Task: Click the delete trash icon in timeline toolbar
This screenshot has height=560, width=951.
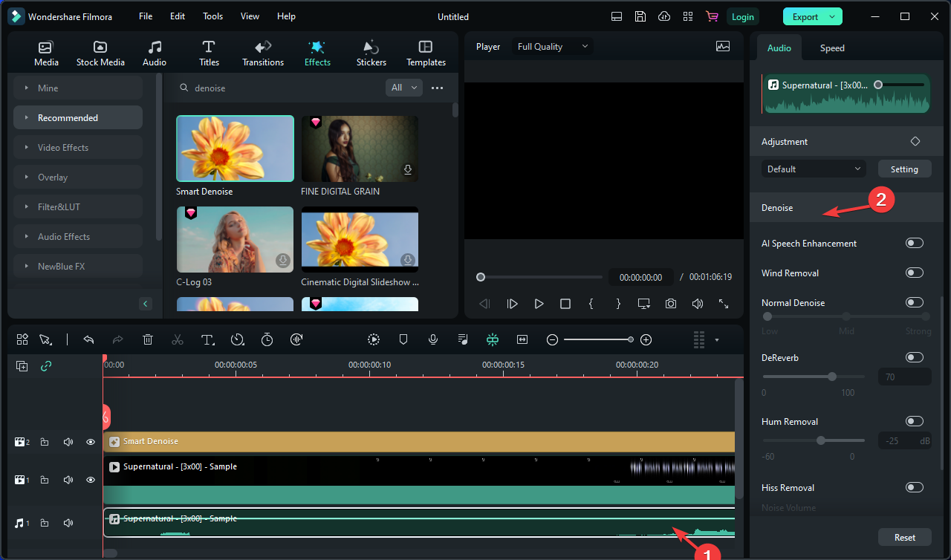Action: (x=148, y=339)
